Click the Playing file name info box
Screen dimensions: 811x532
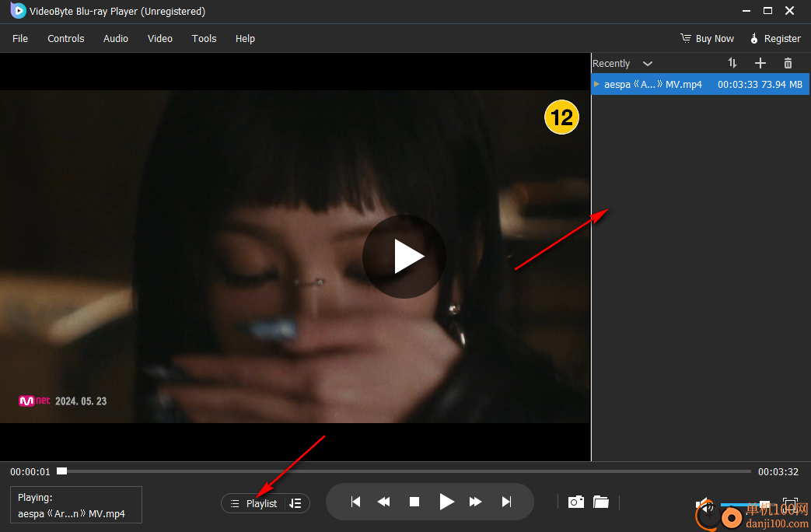point(76,505)
